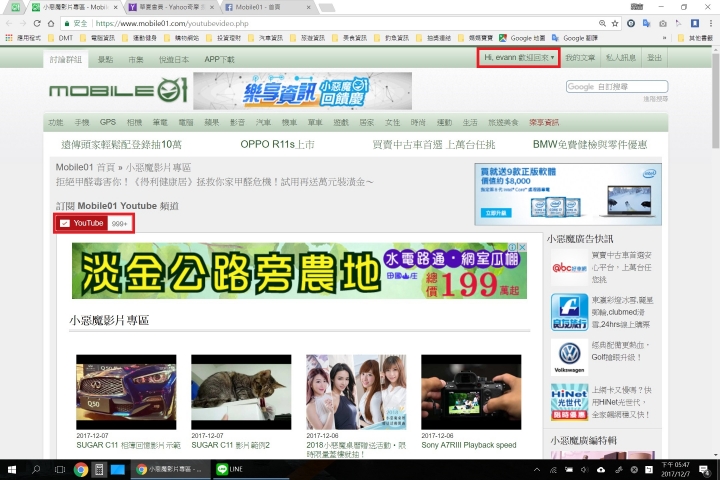Open the 旅遊美食 category menu
Screen dimensions: 720x480
503,123
